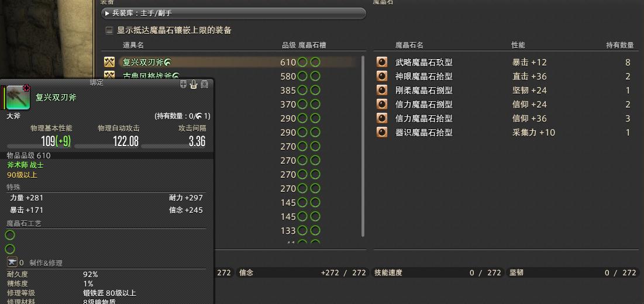This screenshot has width=644, height=304.
Task: Click the 神眼魔晶石拾型 materia name
Action: pos(424,77)
